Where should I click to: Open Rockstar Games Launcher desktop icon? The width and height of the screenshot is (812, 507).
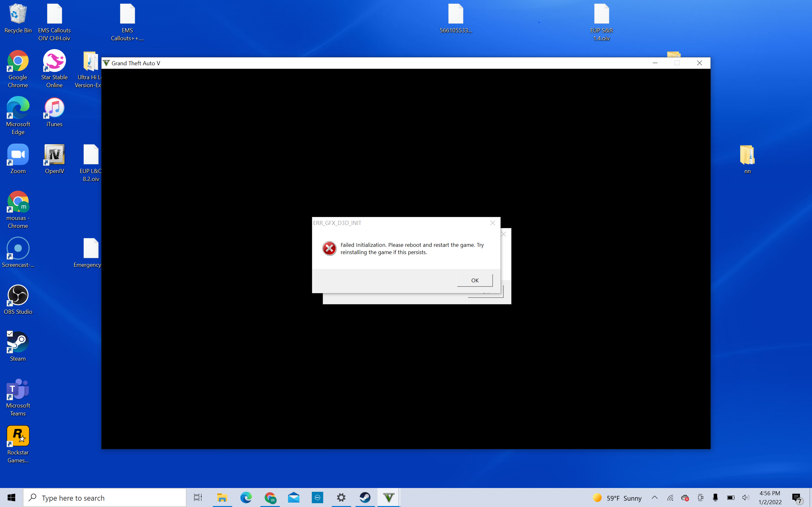click(x=18, y=436)
